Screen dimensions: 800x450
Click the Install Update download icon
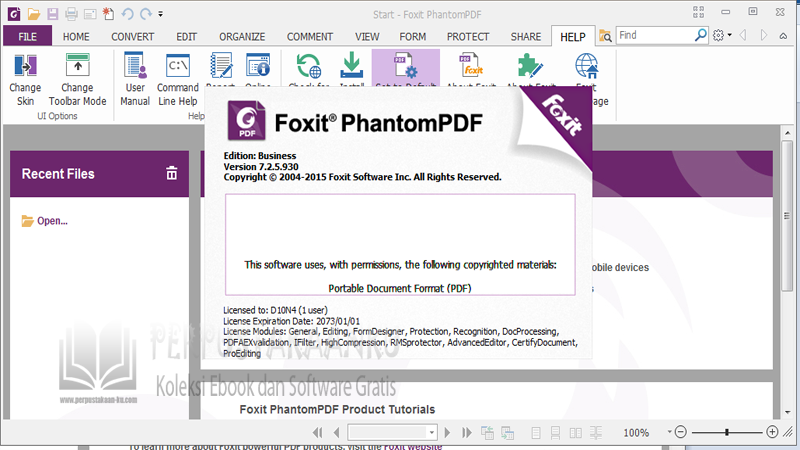[352, 66]
